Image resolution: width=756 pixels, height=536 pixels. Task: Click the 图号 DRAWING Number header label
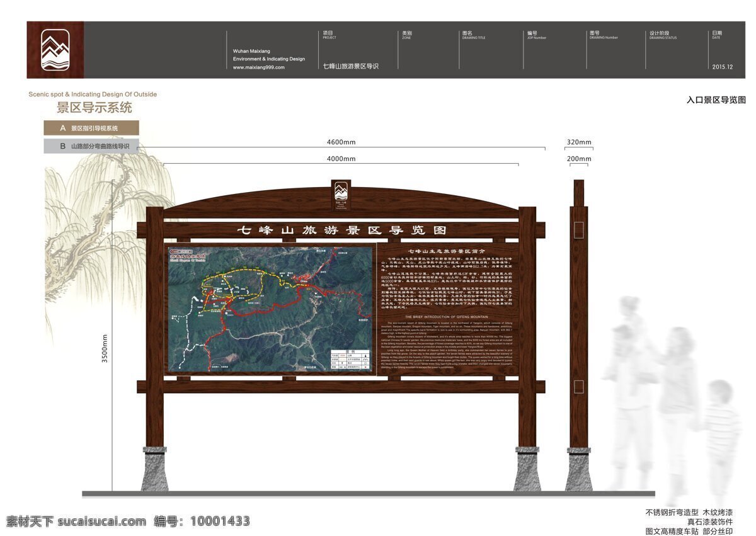(x=604, y=35)
